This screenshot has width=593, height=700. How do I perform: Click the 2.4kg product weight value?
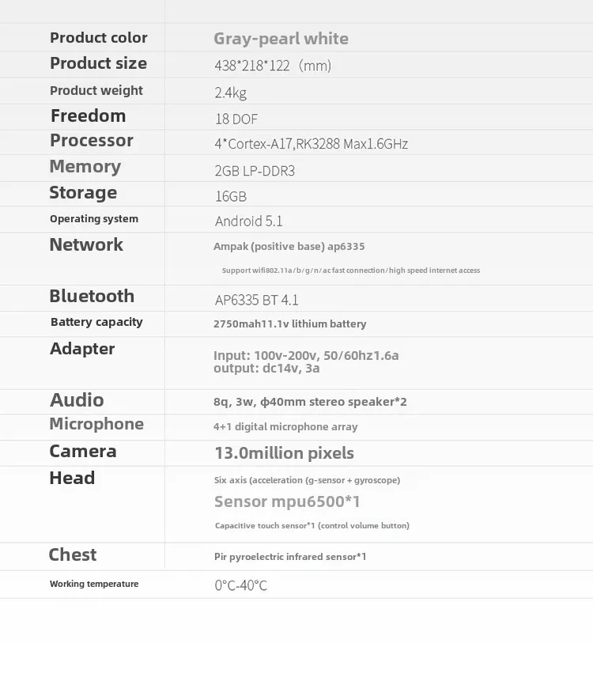click(230, 93)
